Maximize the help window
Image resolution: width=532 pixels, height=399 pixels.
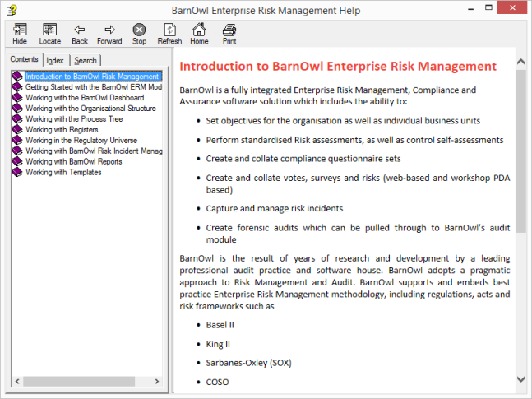click(488, 8)
